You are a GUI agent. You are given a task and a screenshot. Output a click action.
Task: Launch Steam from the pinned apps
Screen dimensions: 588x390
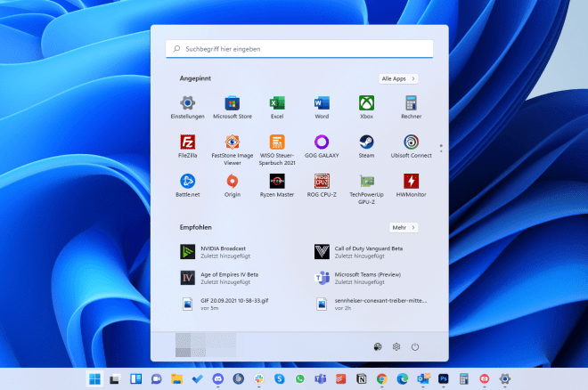click(366, 142)
